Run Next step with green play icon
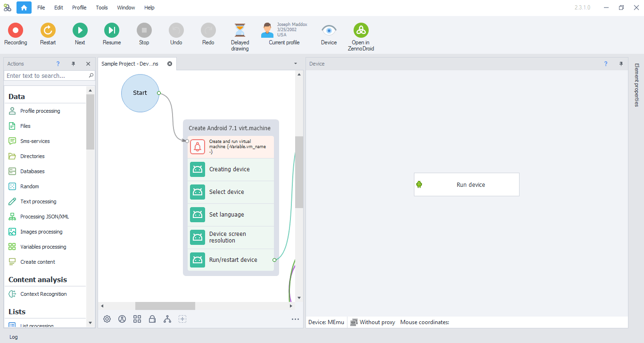This screenshot has height=343, width=644. click(80, 31)
